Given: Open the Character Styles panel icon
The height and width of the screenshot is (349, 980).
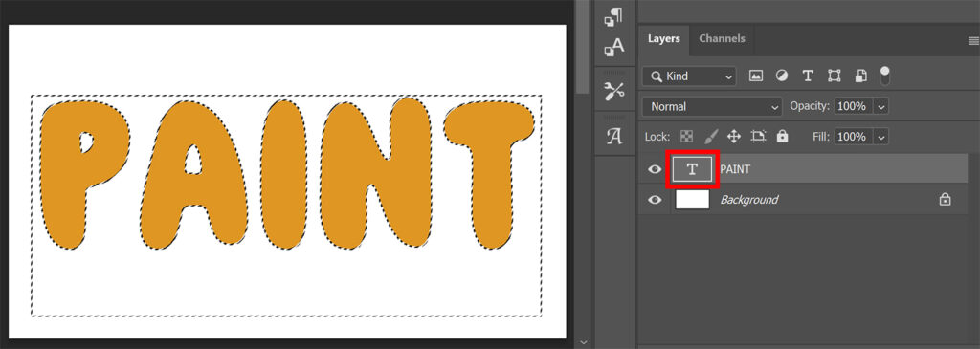Looking at the screenshot, I should [x=613, y=48].
